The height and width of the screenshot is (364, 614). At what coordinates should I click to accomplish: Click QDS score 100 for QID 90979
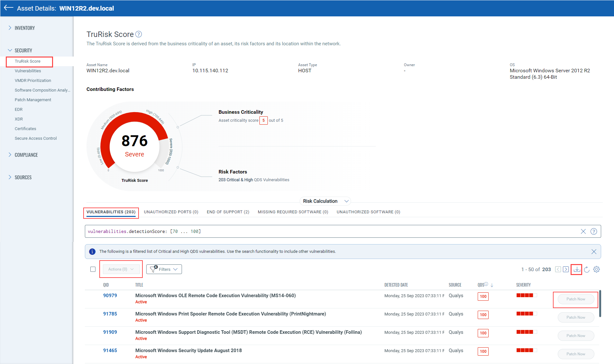tap(483, 297)
